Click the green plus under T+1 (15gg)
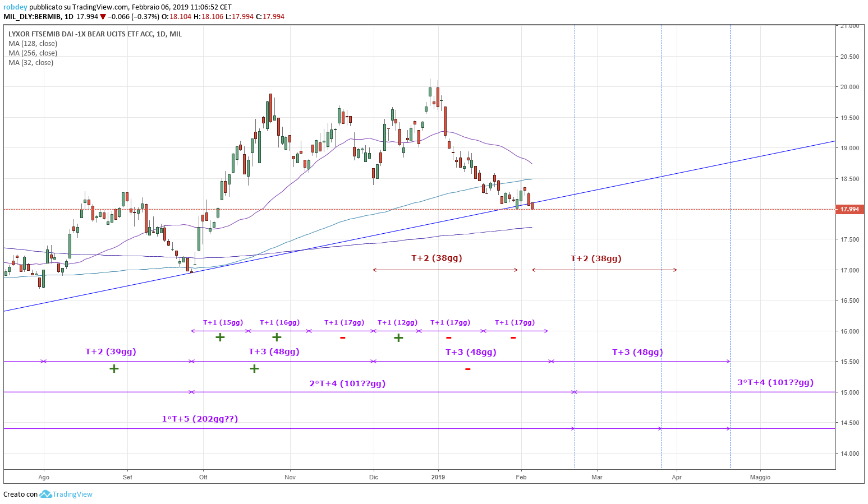Viewport: 868px width, 504px height. 221,337
